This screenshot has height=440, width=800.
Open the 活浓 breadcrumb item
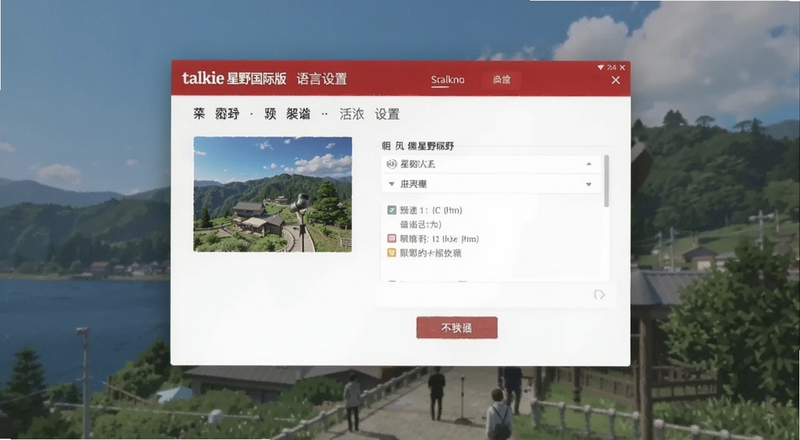coord(352,114)
